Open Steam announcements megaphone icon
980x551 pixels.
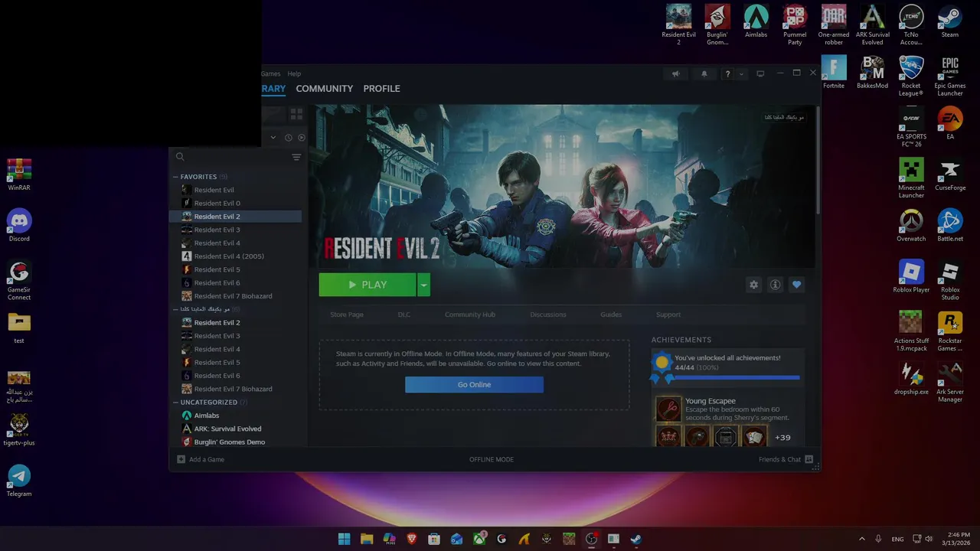675,74
